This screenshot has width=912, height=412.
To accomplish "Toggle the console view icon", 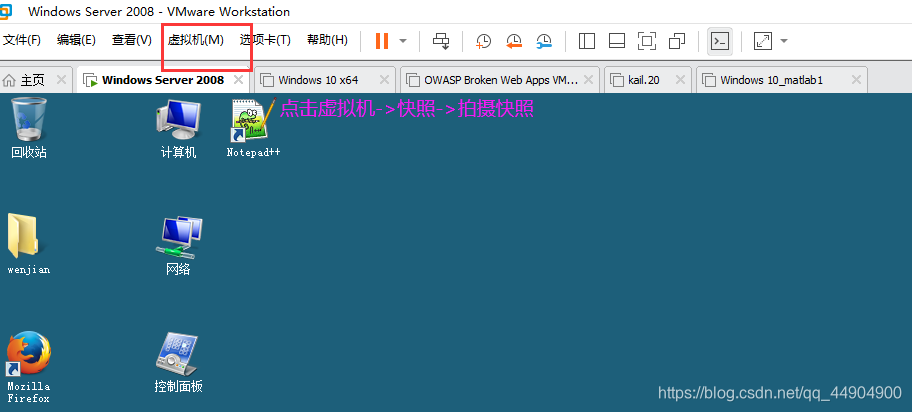I will (720, 41).
